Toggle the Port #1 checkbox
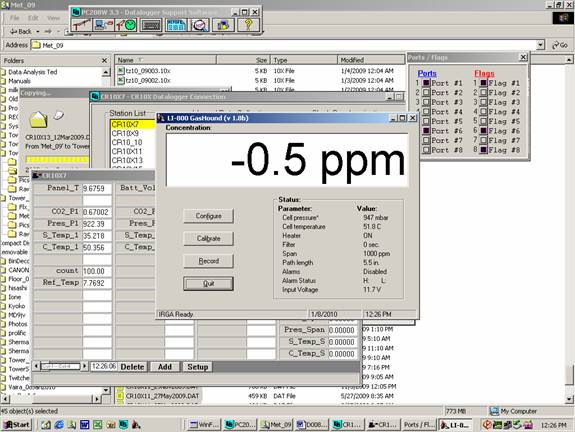This screenshot has width=575, height=432. [x=426, y=83]
